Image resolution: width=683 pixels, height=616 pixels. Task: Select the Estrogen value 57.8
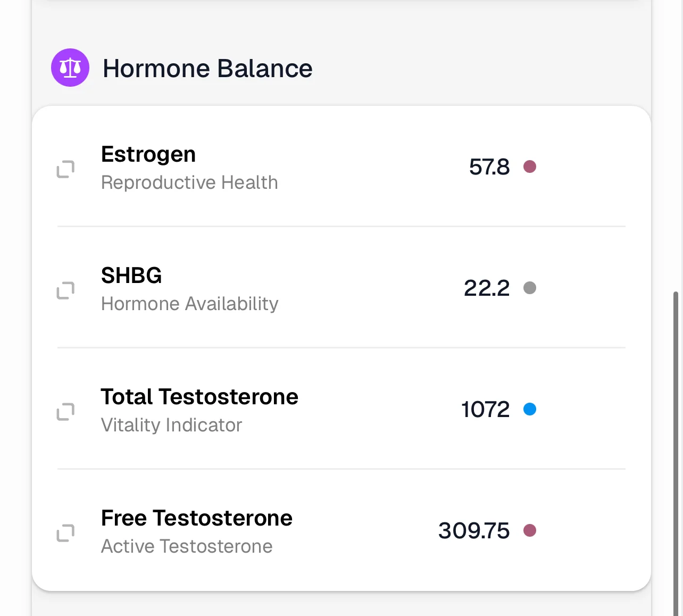click(489, 167)
